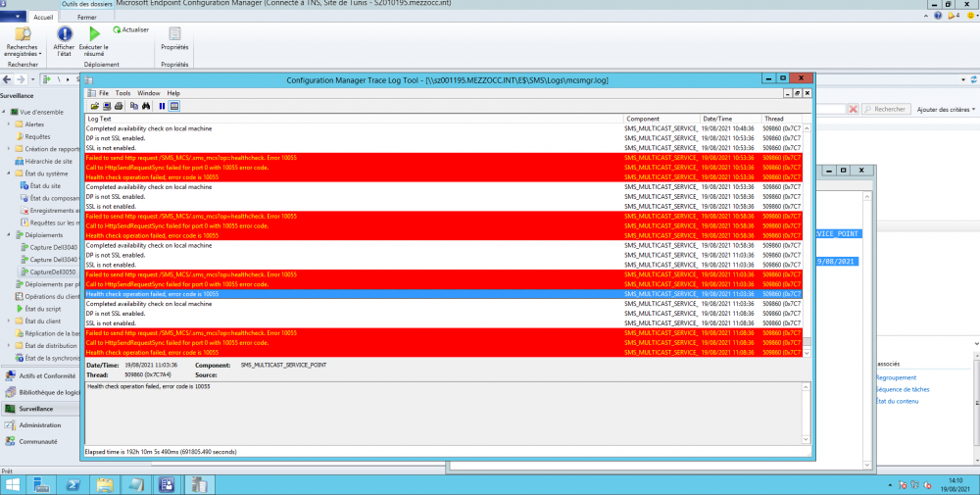Click the smiley feedback icon
Viewport: 980px width, 495px height.
(970, 16)
